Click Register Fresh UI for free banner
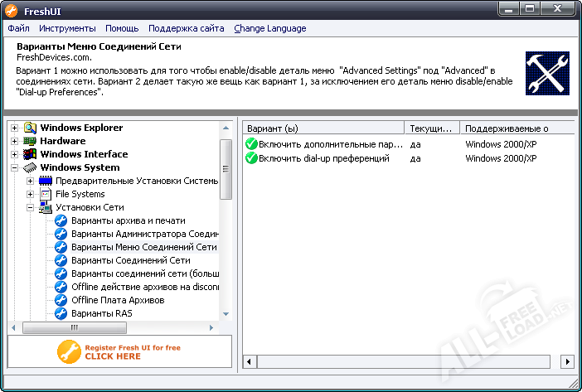 [x=119, y=351]
